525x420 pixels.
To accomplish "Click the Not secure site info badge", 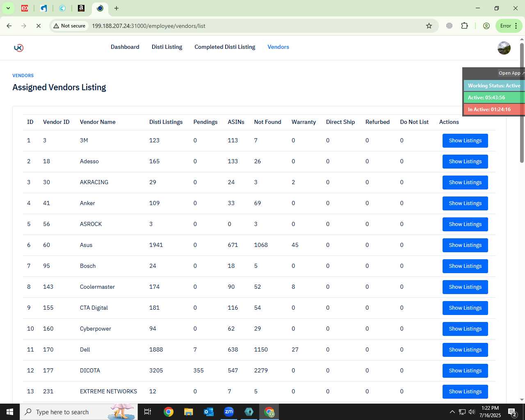I will point(69,26).
